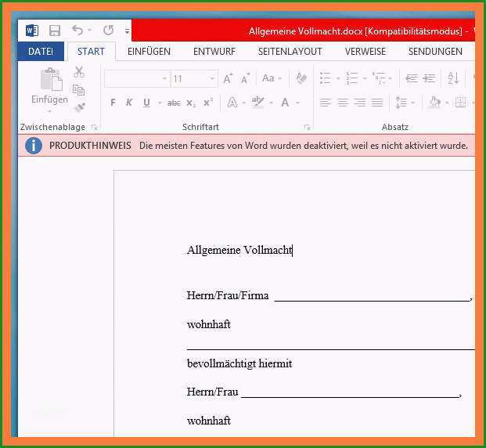Clear all formatting with the eraser icon
This screenshot has height=448, width=486.
(x=301, y=78)
